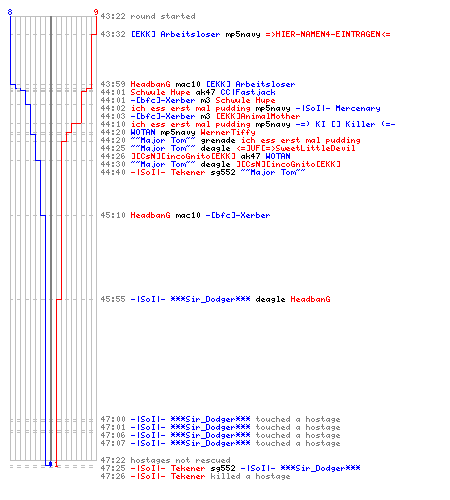
Task: Click -|SoI|- Mercenary victim name
Action: (x=338, y=108)
